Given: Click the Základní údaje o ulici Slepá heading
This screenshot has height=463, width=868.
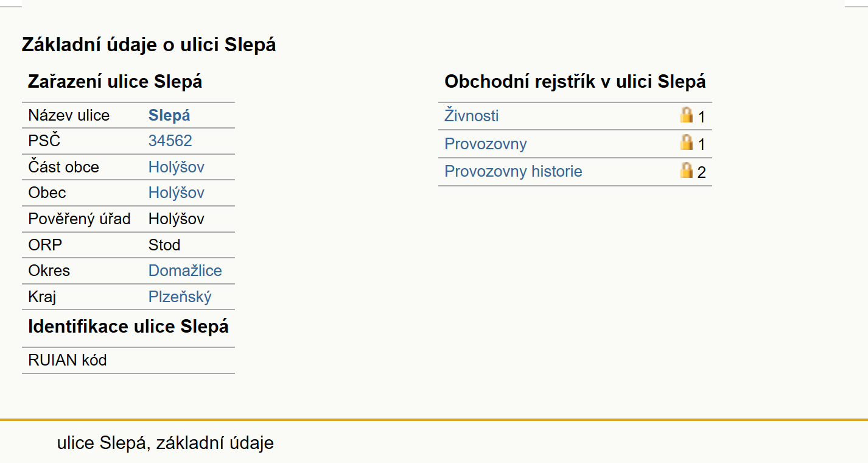Looking at the screenshot, I should click(x=149, y=44).
